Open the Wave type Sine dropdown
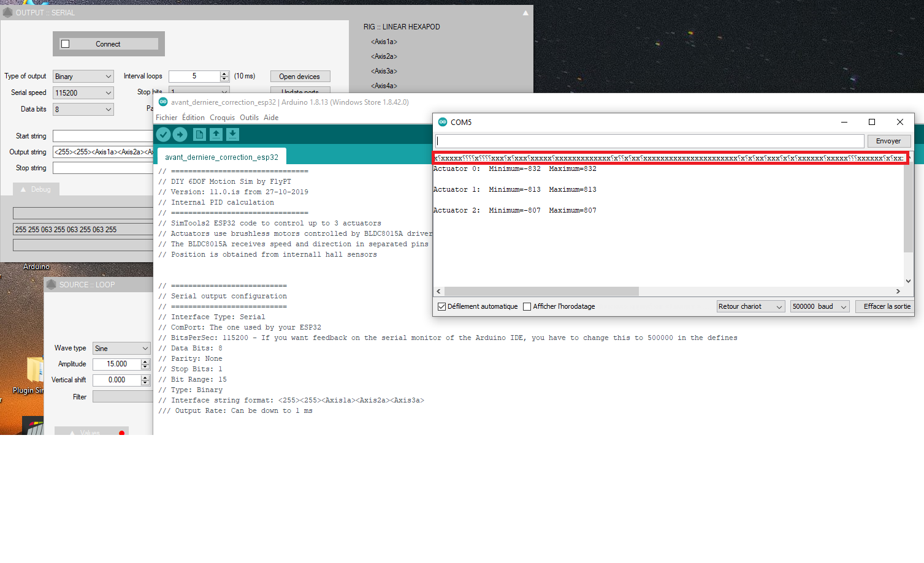Image resolution: width=924 pixels, height=563 pixels. (121, 349)
